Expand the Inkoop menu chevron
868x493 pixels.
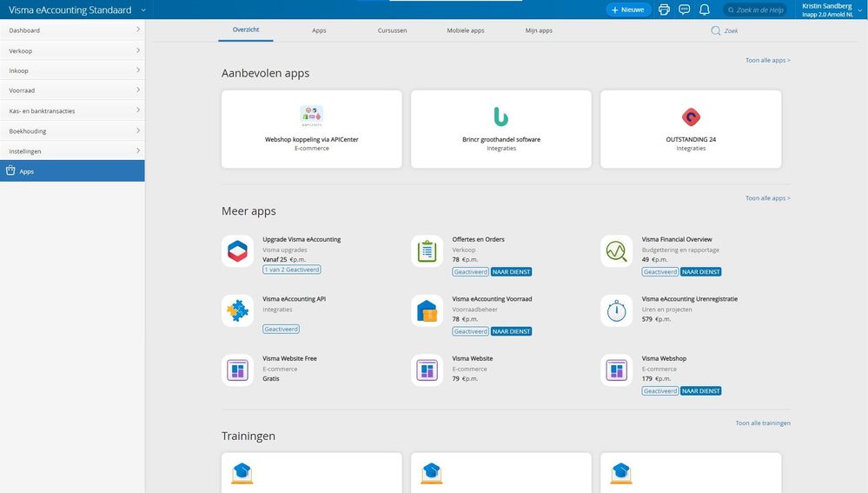pos(138,70)
